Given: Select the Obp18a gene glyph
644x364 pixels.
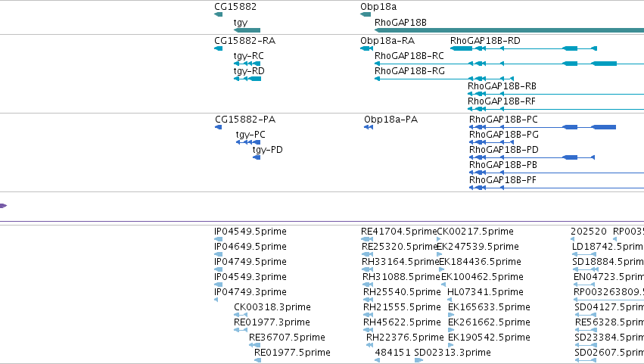Looking at the screenshot, I should point(366,14).
